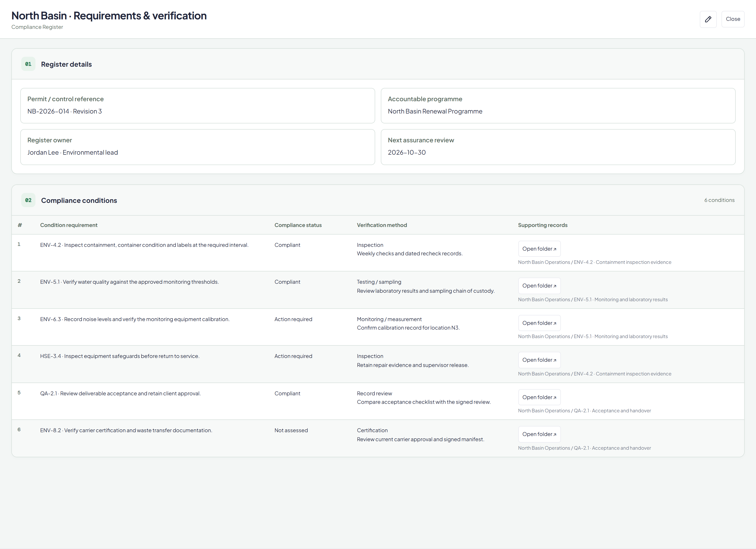Select ENV-8.2 verify carrier certification text

126,431
